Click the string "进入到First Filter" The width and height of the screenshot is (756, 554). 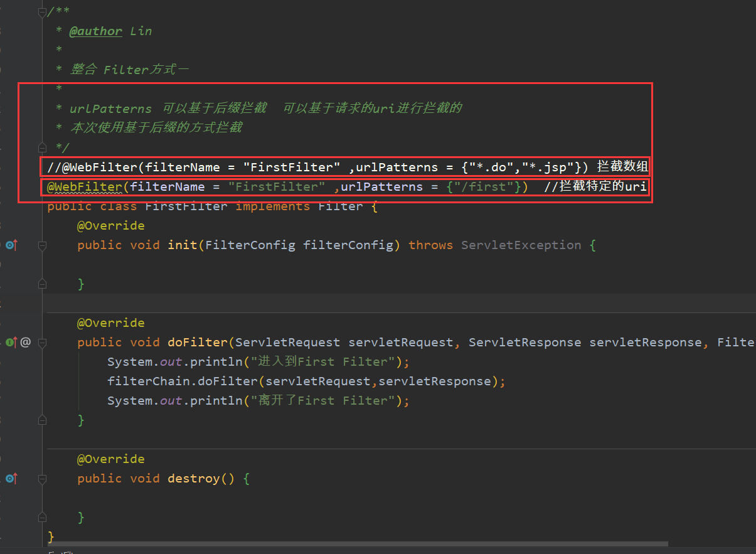(x=322, y=362)
